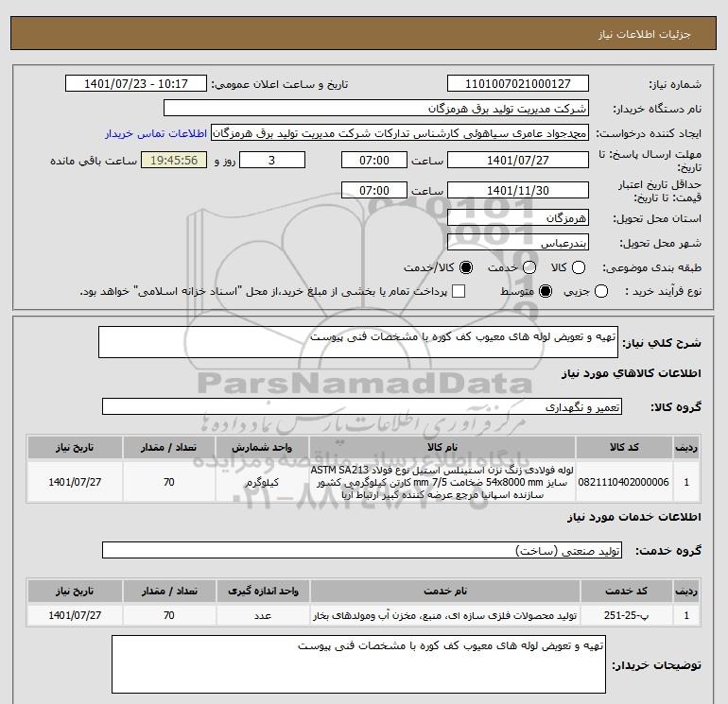The height and width of the screenshot is (704, 728).
Task: Click the response deadline date 1401/07/27 field
Action: click(518, 160)
